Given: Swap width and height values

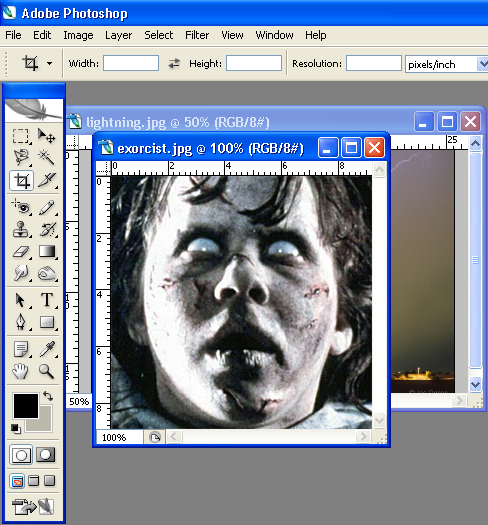Looking at the screenshot, I should click(x=174, y=63).
